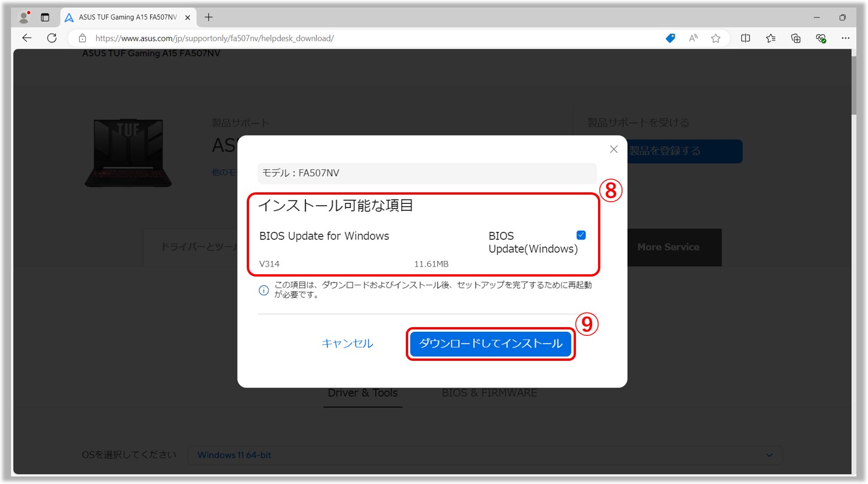Click the TUF laptop product image
Viewport: 868px width, 484px height.
129,153
